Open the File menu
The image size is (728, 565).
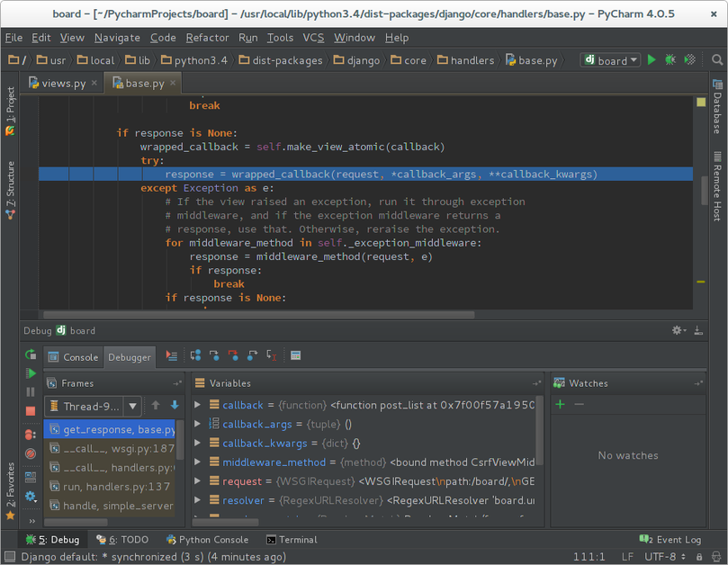click(13, 38)
